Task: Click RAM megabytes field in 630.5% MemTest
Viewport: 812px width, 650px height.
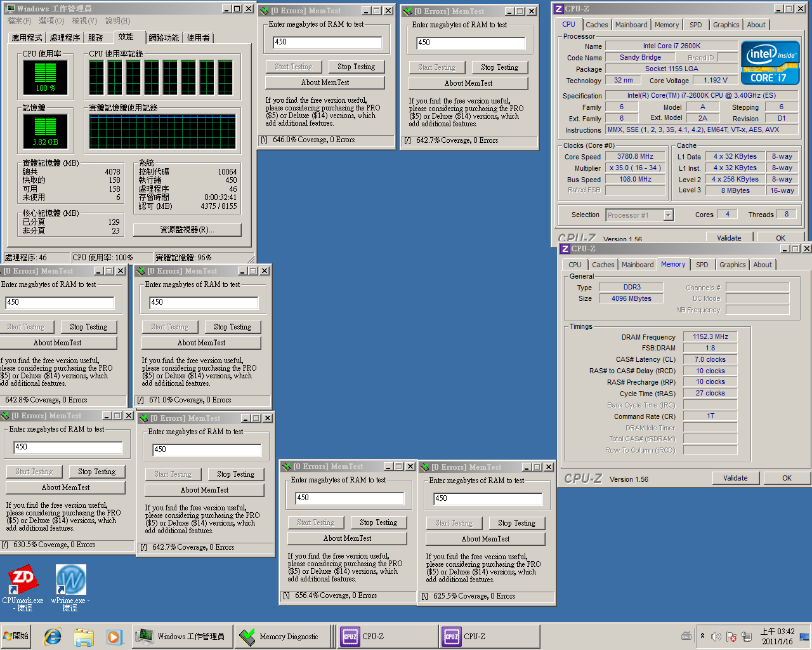Action: click(68, 447)
